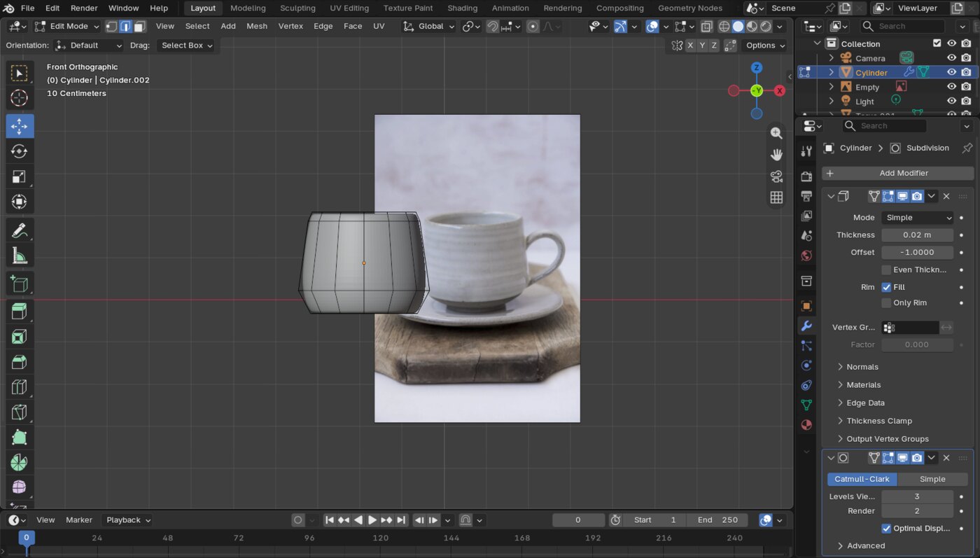Click the zoom magnifier icon in viewport
The height and width of the screenshot is (558, 980).
[x=776, y=133]
